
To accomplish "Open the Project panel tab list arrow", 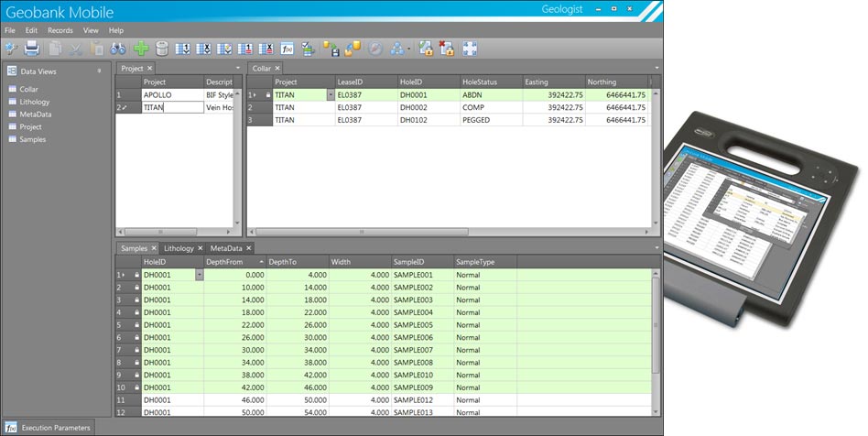I will [x=238, y=68].
